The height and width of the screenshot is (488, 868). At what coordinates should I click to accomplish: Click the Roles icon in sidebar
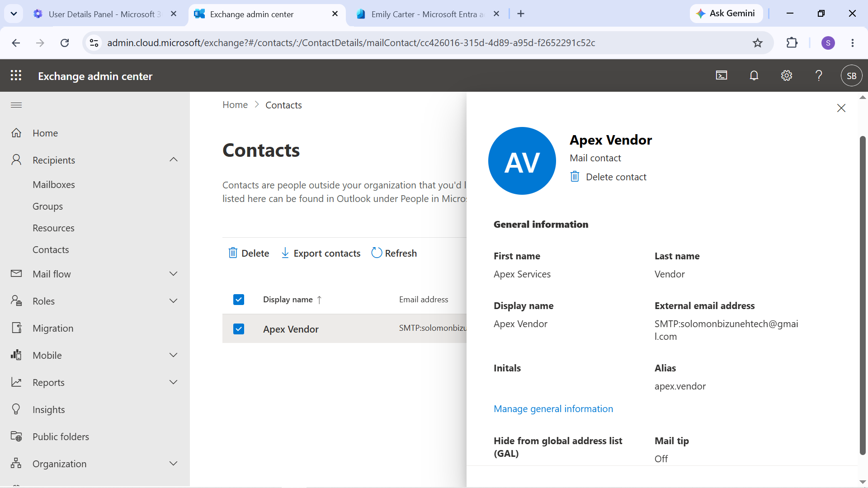(16, 300)
